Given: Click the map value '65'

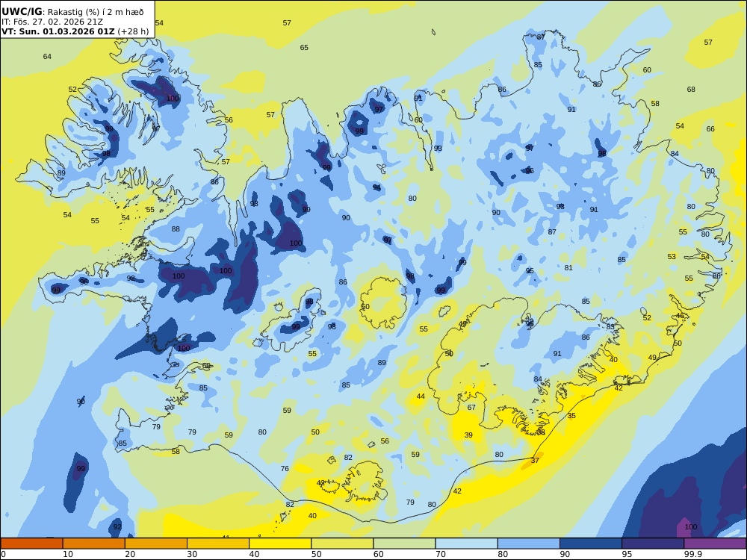Looking at the screenshot, I should (x=304, y=48).
